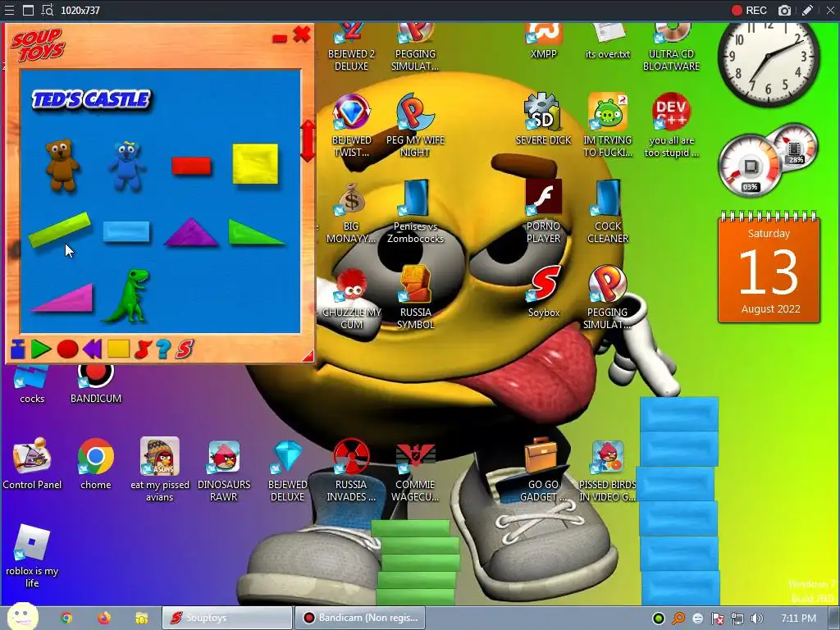Pick the pink wedge ramp toy
This screenshot has width=840, height=630.
coord(63,298)
